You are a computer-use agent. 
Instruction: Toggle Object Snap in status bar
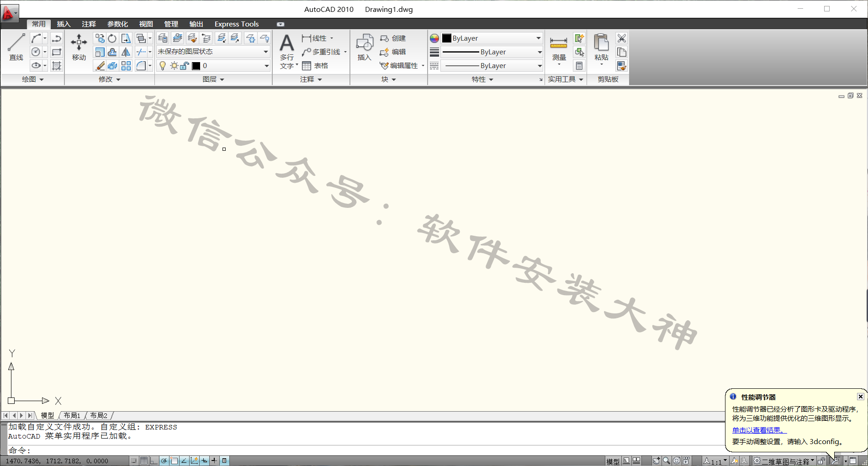point(174,461)
